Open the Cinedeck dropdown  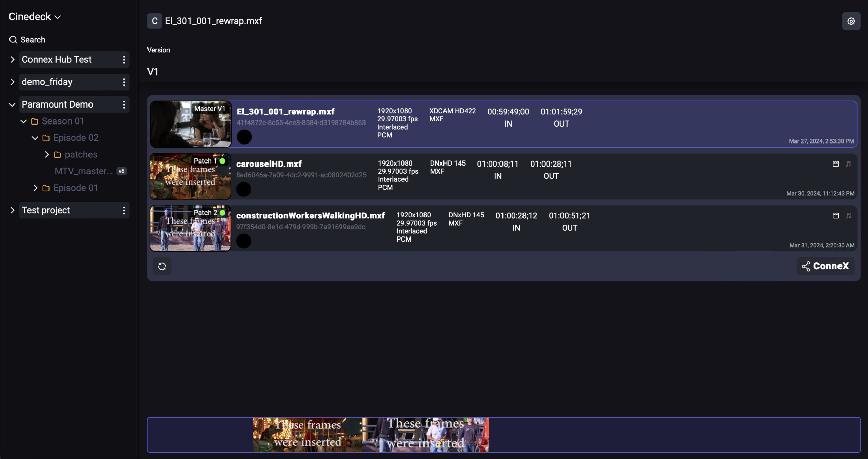pos(35,17)
